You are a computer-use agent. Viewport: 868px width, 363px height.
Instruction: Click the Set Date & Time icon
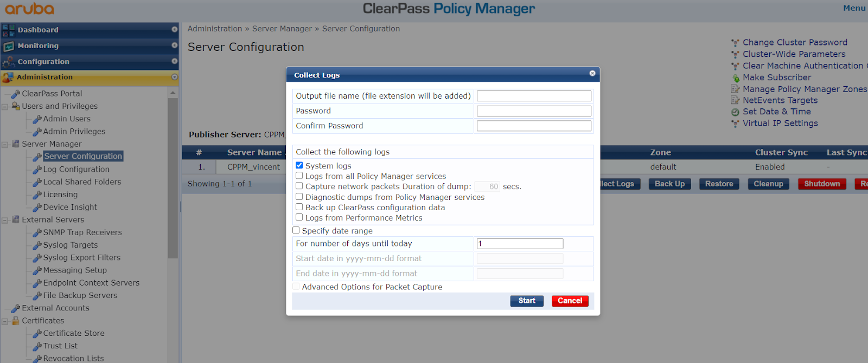click(735, 112)
